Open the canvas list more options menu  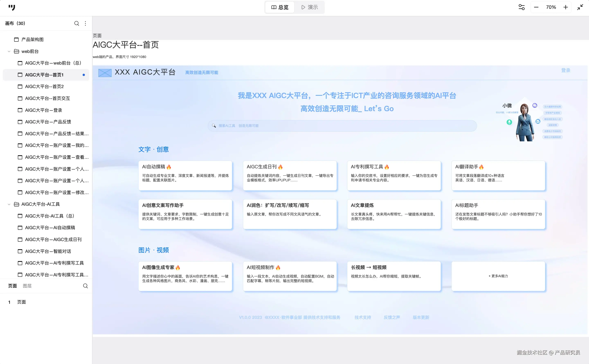point(85,23)
